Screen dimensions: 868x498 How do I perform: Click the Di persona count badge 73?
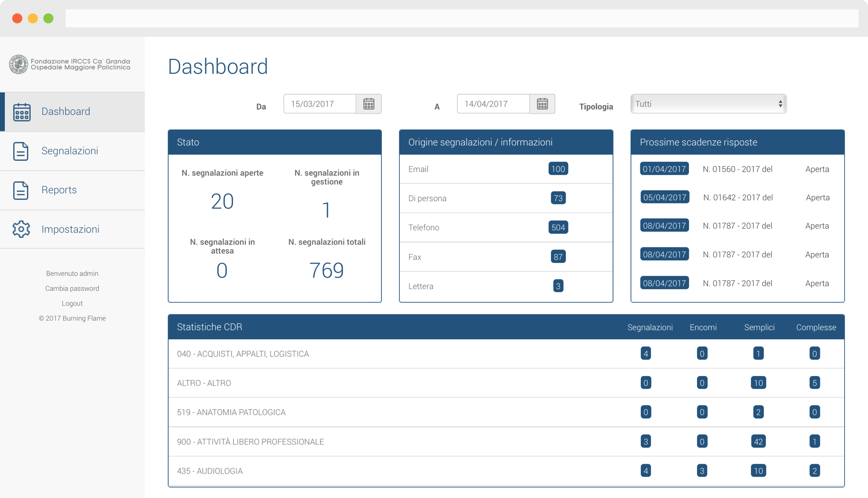pyautogui.click(x=558, y=198)
